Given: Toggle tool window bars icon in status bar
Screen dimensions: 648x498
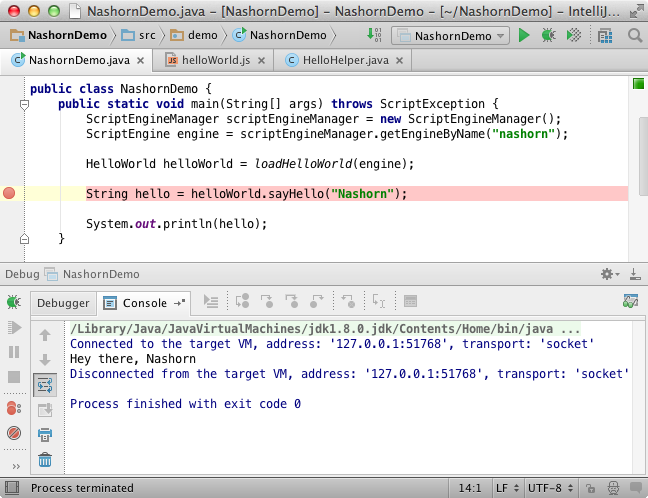Looking at the screenshot, I should [x=12, y=488].
